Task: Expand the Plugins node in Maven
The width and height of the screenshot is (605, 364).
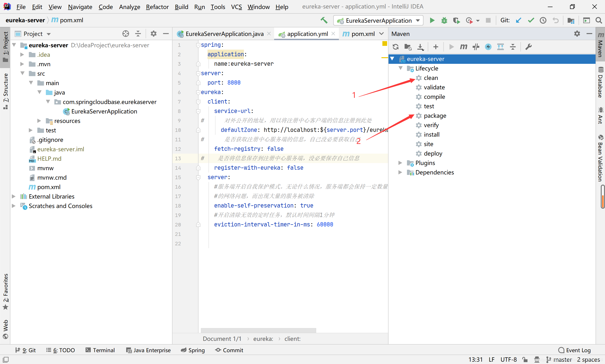Action: pyautogui.click(x=400, y=163)
